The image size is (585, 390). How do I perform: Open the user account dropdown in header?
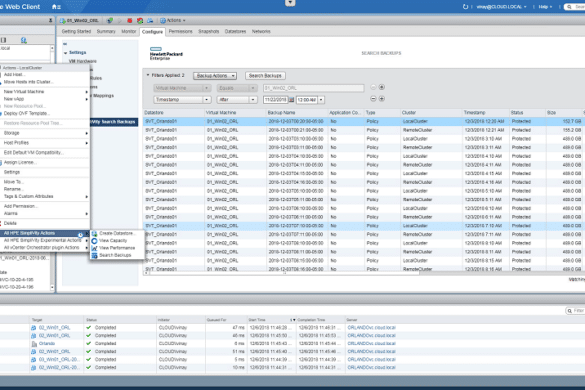501,7
